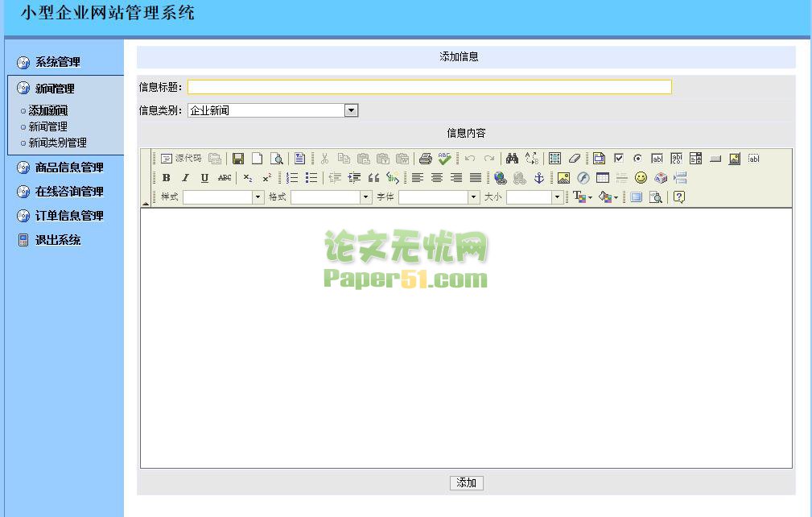Insert a smiley emoticon
Viewport: 812px width, 517px height.
click(641, 178)
